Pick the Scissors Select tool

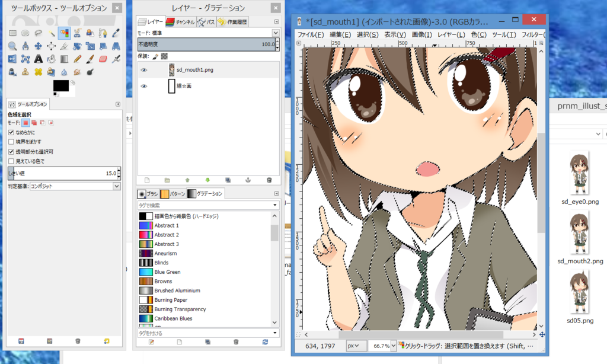tap(76, 33)
